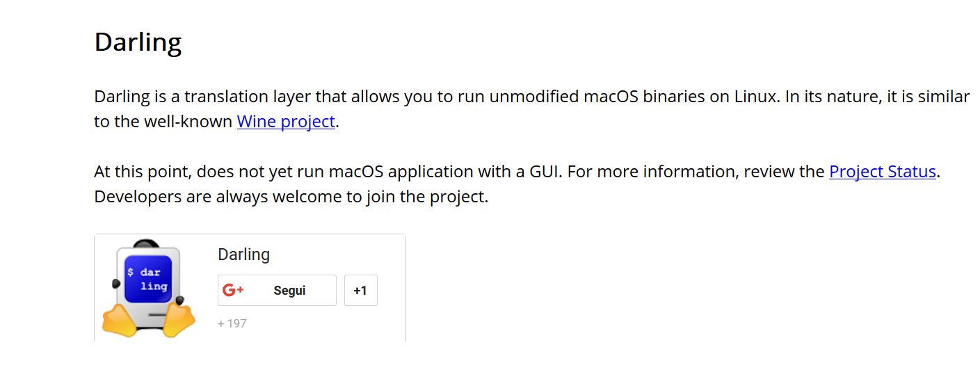This screenshot has width=980, height=381.
Task: Click the mascot's right yellow foot
Action: [177, 321]
